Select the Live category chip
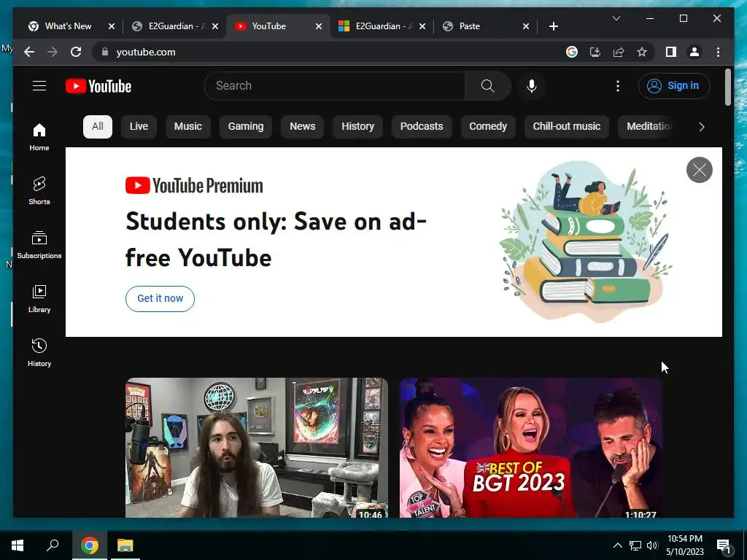747x560 pixels. [x=139, y=126]
